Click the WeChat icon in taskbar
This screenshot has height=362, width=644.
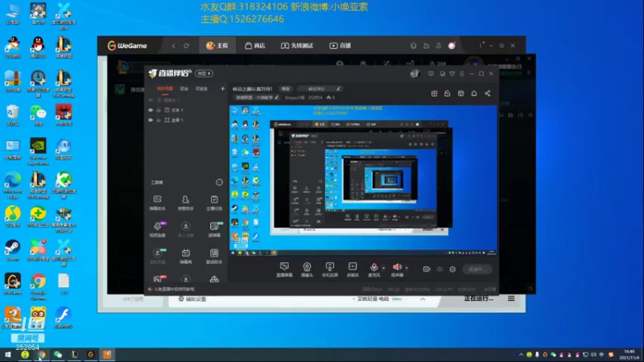(x=58, y=355)
